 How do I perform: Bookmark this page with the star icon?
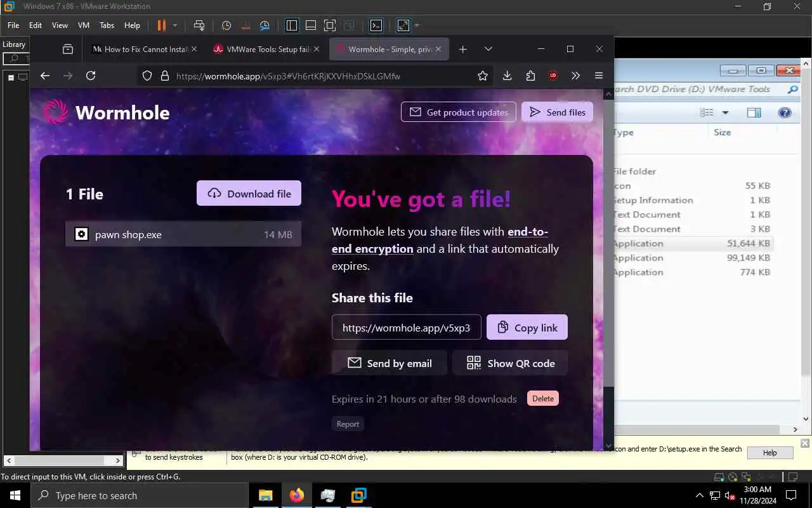pyautogui.click(x=483, y=76)
